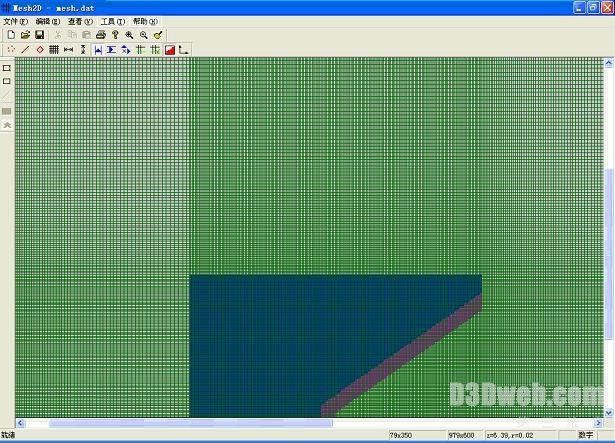The height and width of the screenshot is (443, 615).
Task: Click the first green grid-lines icon
Action: pyautogui.click(x=140, y=49)
